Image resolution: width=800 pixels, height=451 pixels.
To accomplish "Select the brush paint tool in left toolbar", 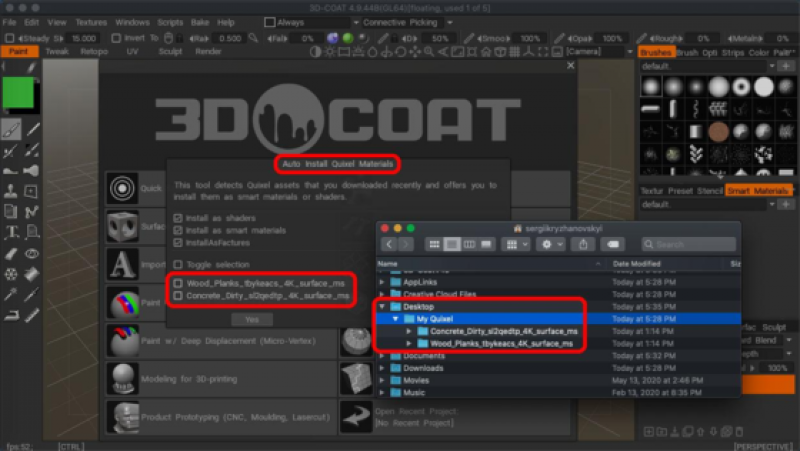I will 11,129.
